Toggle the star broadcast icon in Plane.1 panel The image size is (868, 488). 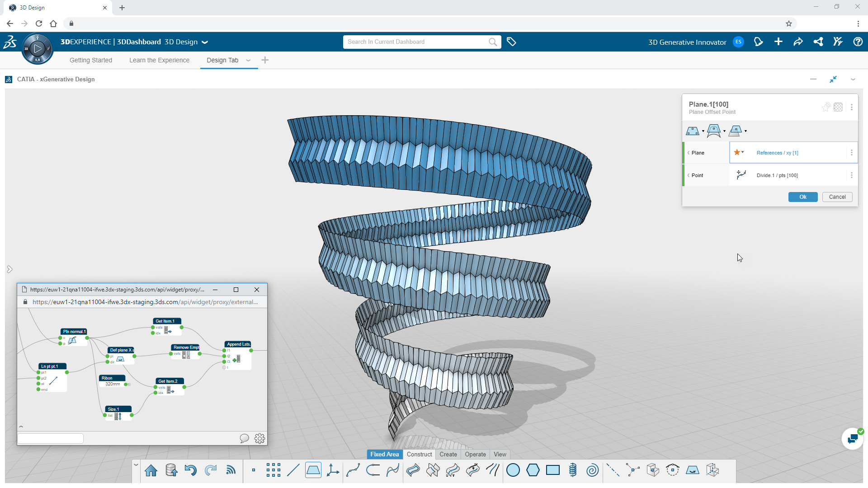tap(826, 107)
